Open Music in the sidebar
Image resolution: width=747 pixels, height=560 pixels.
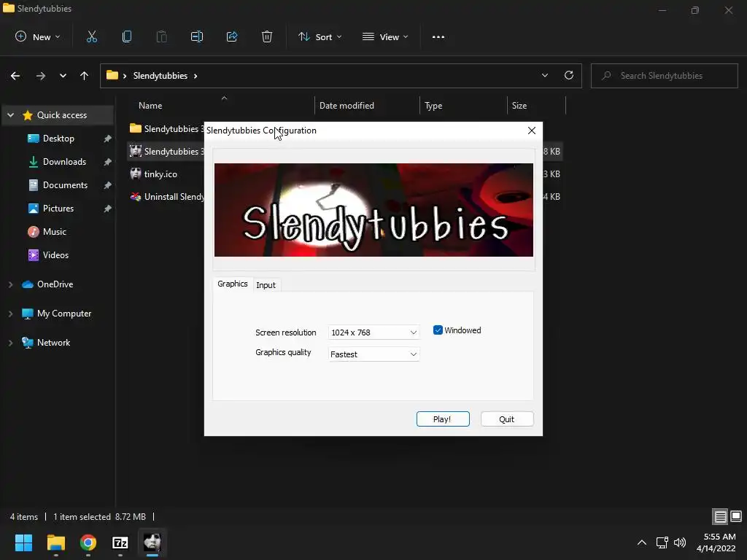tap(54, 232)
